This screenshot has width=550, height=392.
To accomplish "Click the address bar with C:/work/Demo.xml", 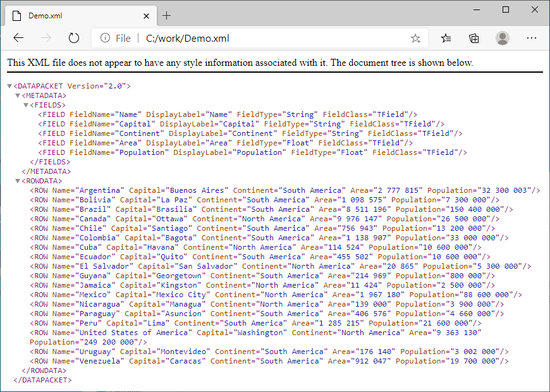I will click(253, 39).
